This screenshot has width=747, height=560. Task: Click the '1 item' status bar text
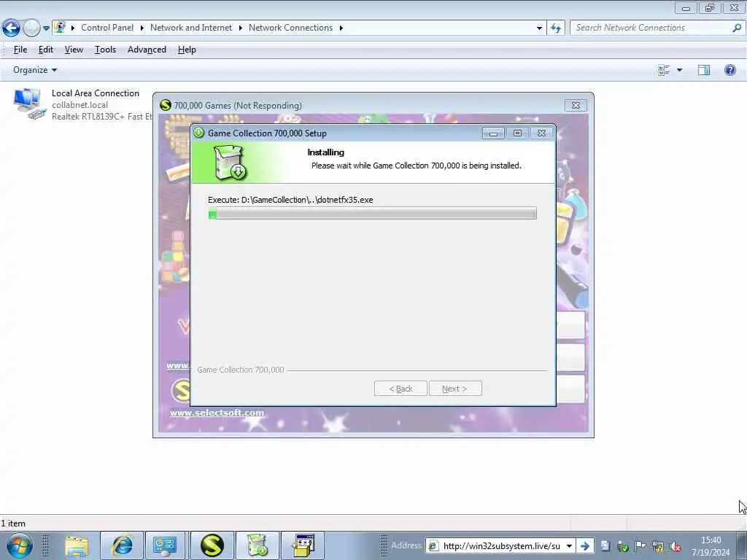coord(13,524)
